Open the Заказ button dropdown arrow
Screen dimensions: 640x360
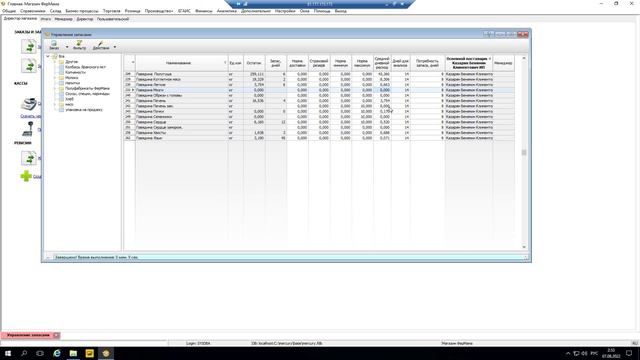[x=67, y=47]
